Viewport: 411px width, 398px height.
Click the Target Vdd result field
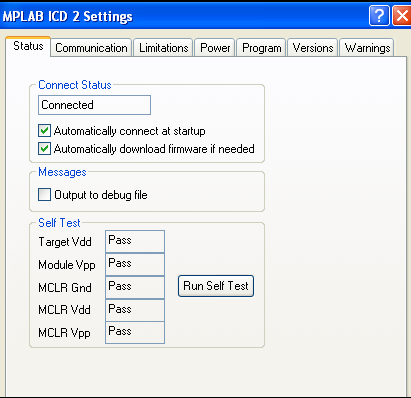(135, 241)
